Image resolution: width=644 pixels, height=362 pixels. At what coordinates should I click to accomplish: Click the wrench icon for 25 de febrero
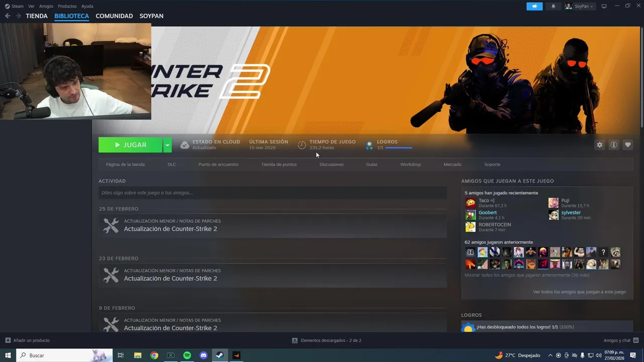pos(111,225)
